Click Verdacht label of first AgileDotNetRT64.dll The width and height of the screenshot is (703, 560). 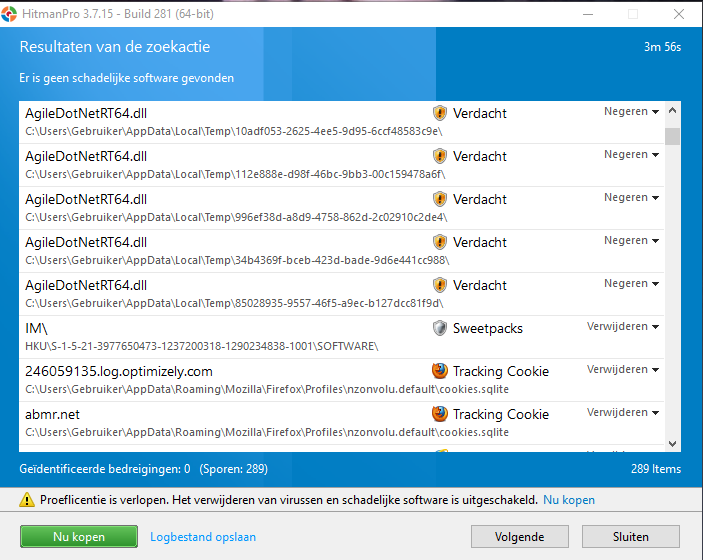(x=480, y=113)
